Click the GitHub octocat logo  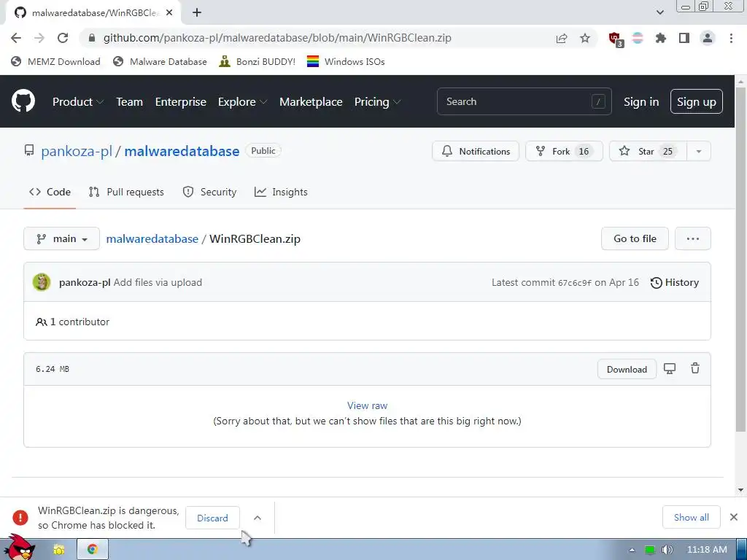click(x=23, y=101)
